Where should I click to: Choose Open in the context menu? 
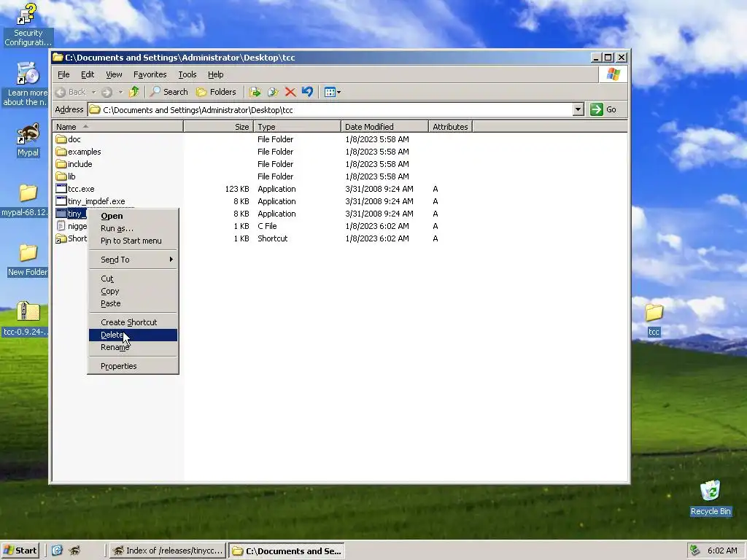click(133, 216)
